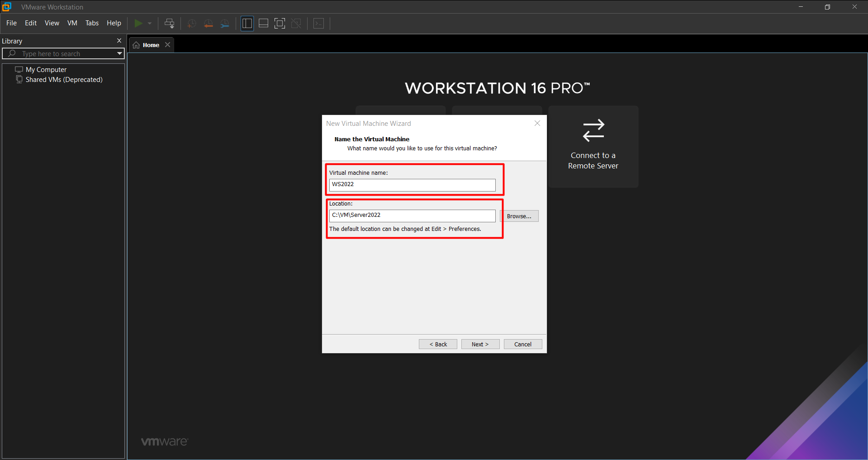
Task: Select My Computer in Library tree
Action: point(46,70)
